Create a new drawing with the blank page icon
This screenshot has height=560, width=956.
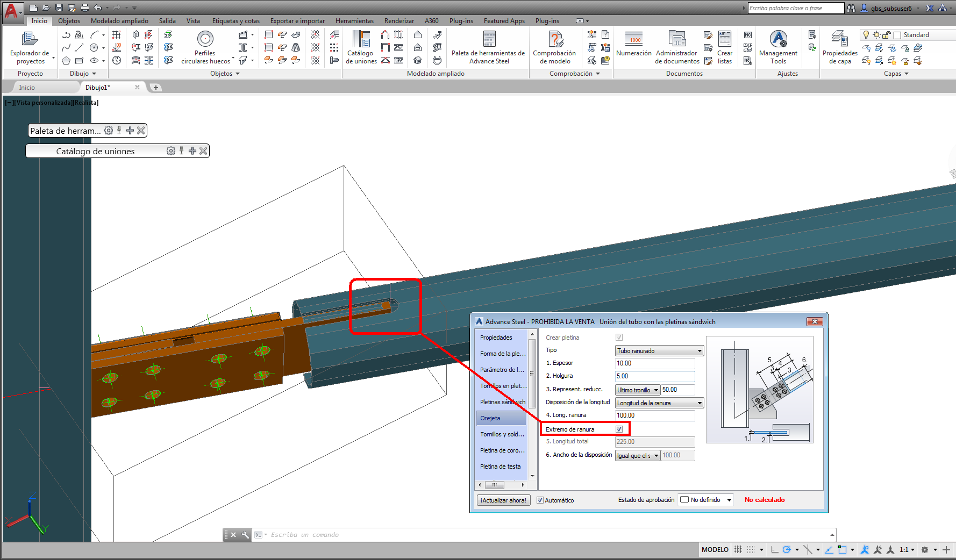point(33,8)
